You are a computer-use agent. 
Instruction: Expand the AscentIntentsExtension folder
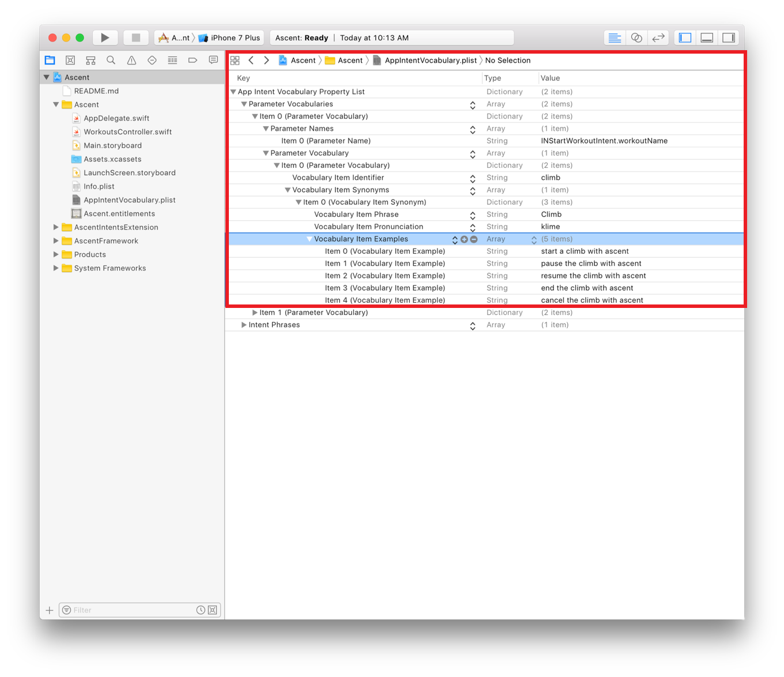(x=56, y=227)
